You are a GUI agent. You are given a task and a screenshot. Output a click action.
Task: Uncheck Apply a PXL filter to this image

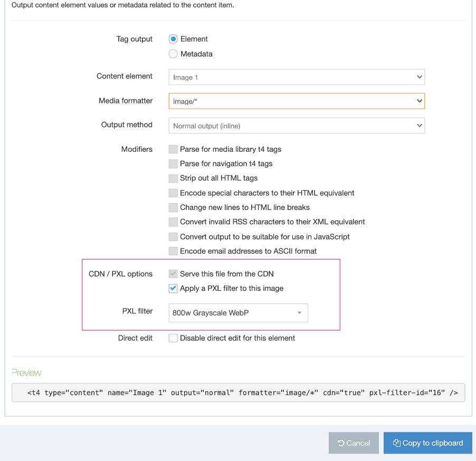(x=173, y=289)
